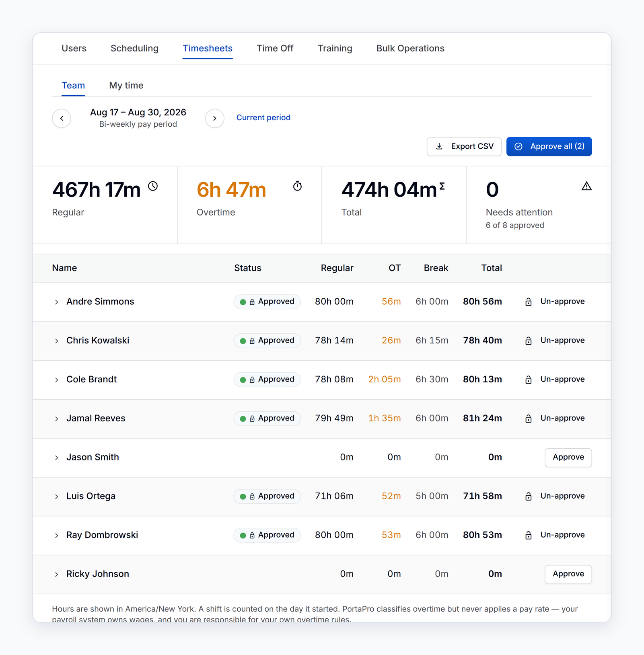The height and width of the screenshot is (655, 644).
Task: Click the warning triangle in Needs attention
Action: [x=586, y=186]
